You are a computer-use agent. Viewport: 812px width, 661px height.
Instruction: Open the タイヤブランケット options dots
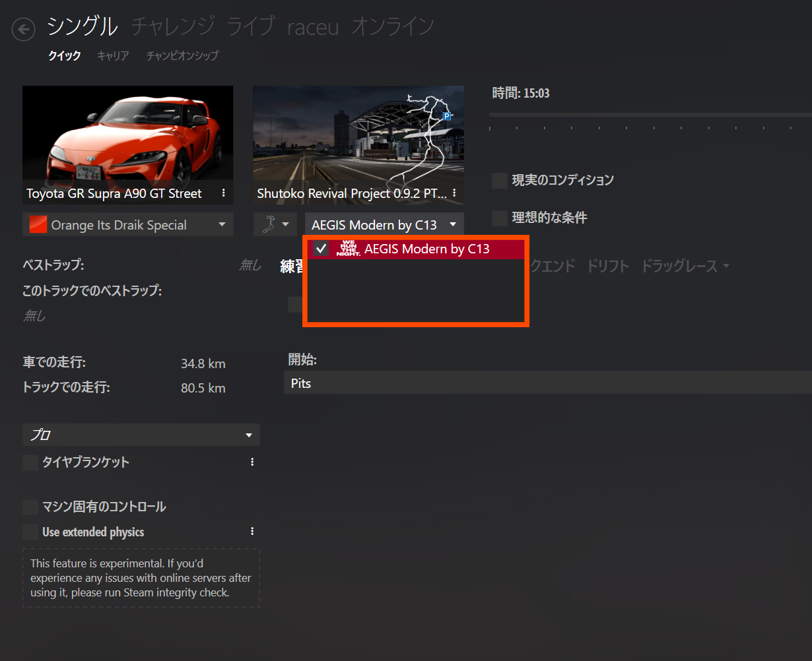tap(252, 462)
